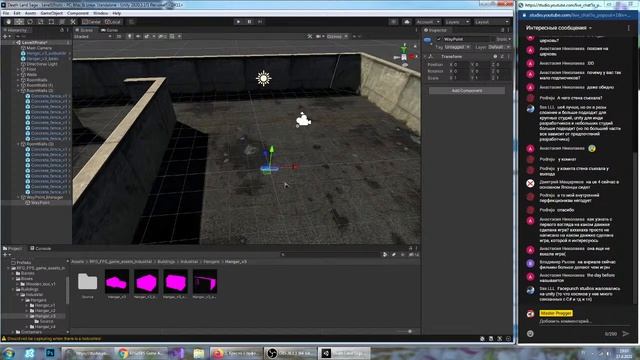Open the custom editor tools icon
640x360 pixels.
tap(73, 22)
